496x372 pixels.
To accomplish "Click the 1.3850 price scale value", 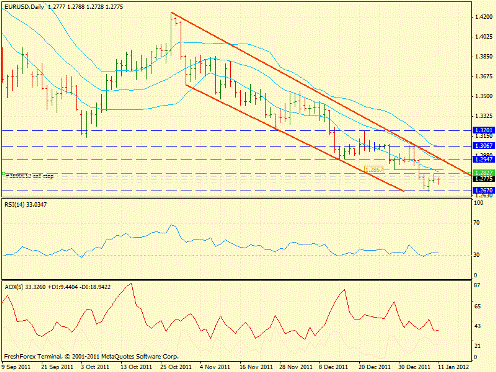I will click(x=484, y=57).
